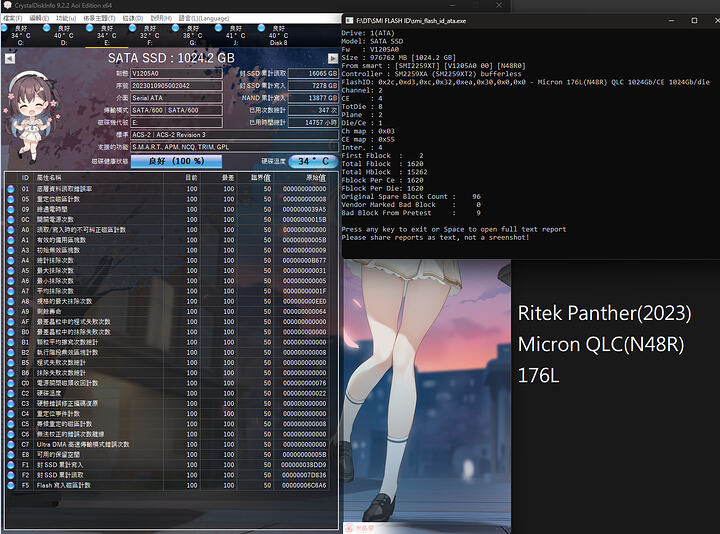Image resolution: width=720 pixels, height=534 pixels.
Task: Open the 檔案(F) menu
Action: click(12, 18)
